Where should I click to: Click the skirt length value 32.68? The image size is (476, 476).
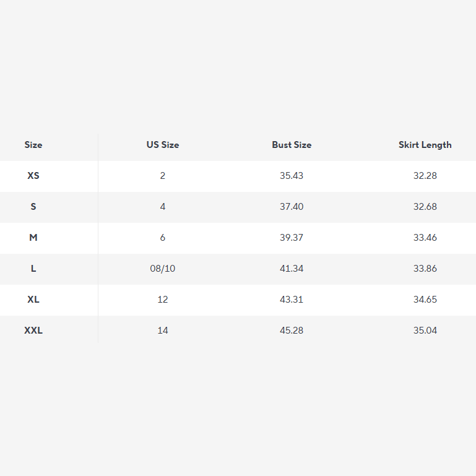(x=425, y=207)
